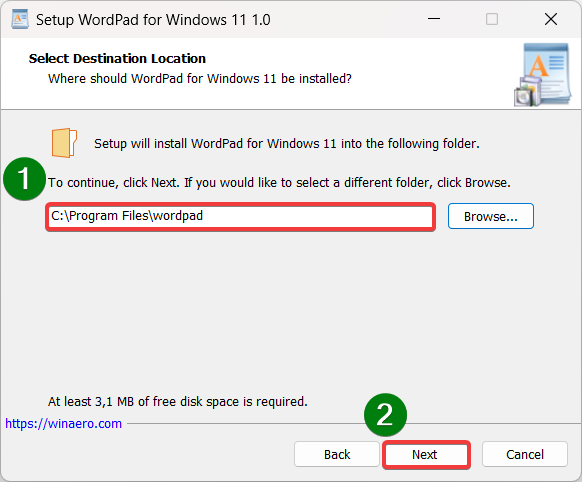Click the Next button
Image resolution: width=582 pixels, height=482 pixels.
tap(426, 454)
